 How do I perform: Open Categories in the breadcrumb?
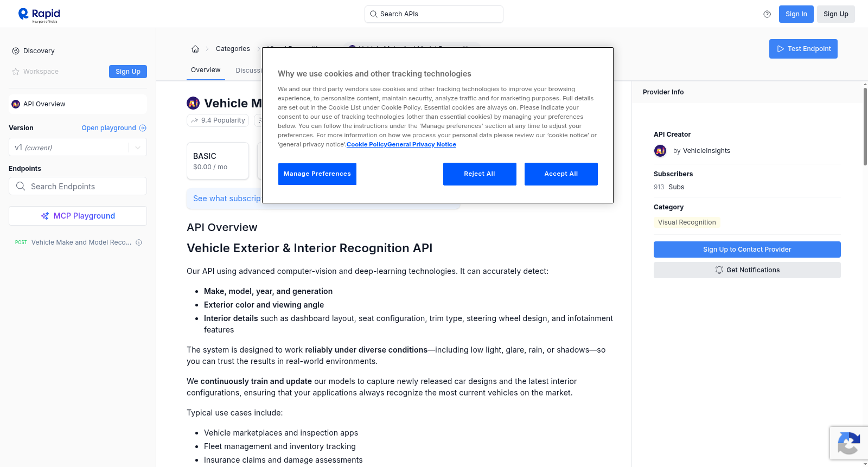[x=233, y=49]
